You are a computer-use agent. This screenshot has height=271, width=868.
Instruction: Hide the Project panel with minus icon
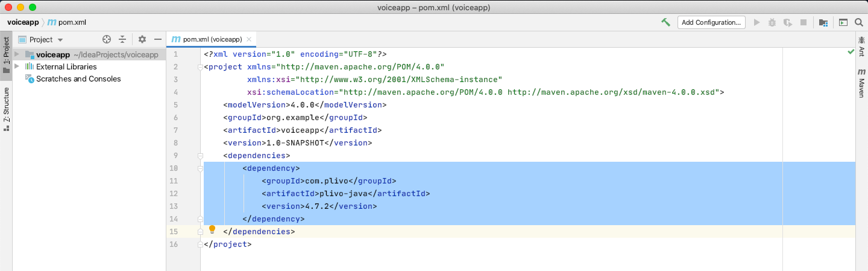158,39
